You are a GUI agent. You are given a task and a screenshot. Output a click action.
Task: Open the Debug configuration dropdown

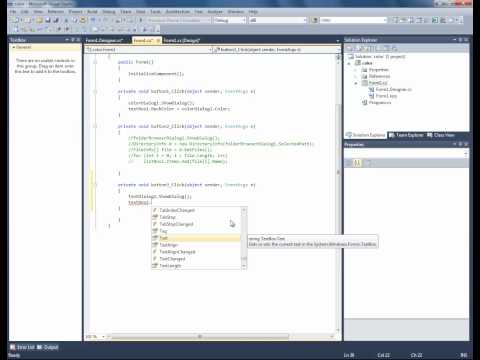[x=230, y=20]
